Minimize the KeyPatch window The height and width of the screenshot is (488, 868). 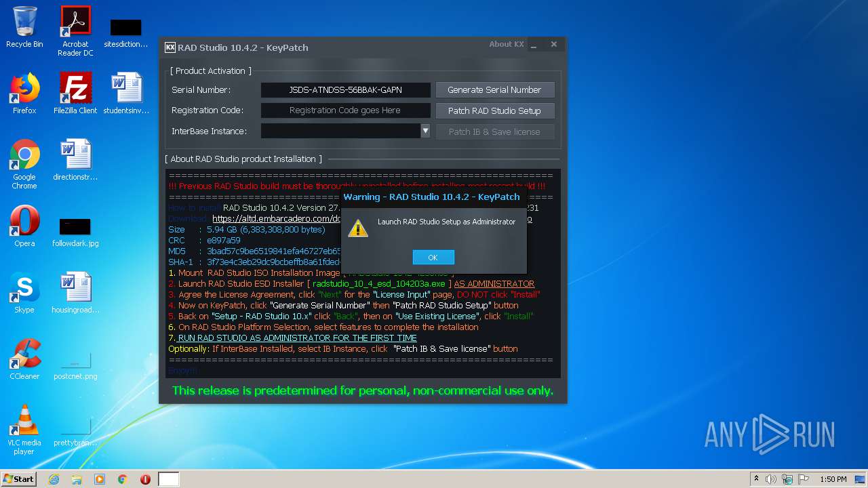pos(534,45)
